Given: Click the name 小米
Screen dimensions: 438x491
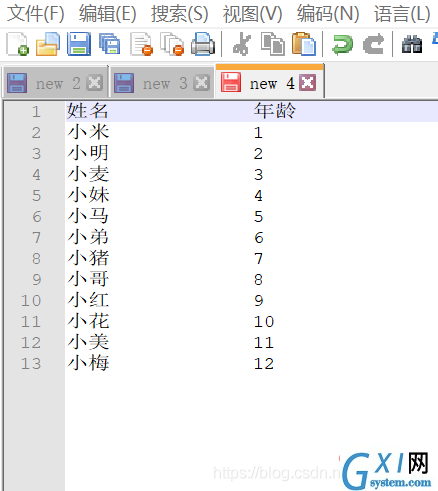Looking at the screenshot, I should click(88, 132).
